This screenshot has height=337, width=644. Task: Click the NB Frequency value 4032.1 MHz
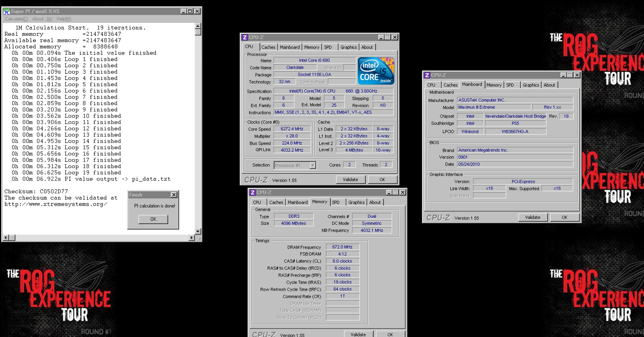[x=372, y=231]
